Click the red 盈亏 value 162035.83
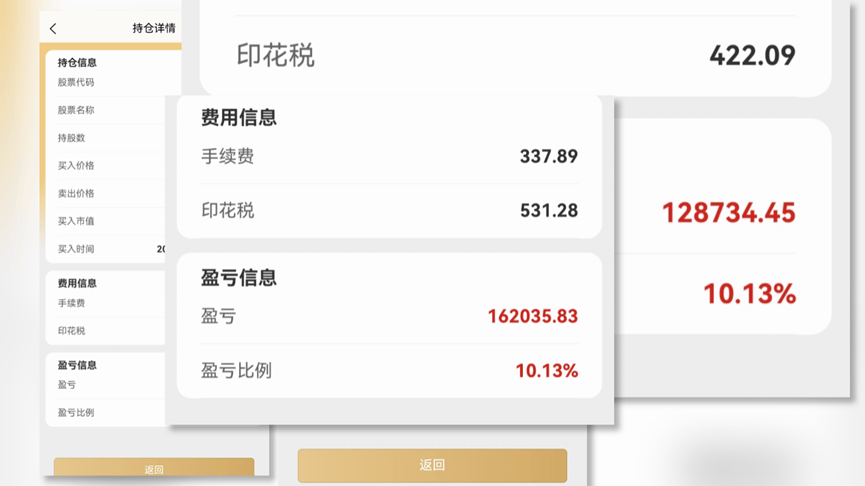 coord(532,316)
